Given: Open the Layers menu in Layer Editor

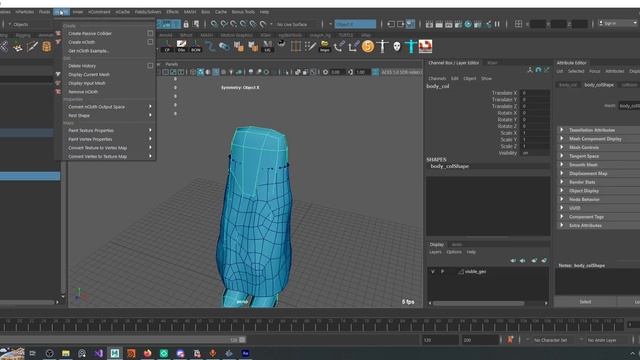Looking at the screenshot, I should [x=435, y=252].
